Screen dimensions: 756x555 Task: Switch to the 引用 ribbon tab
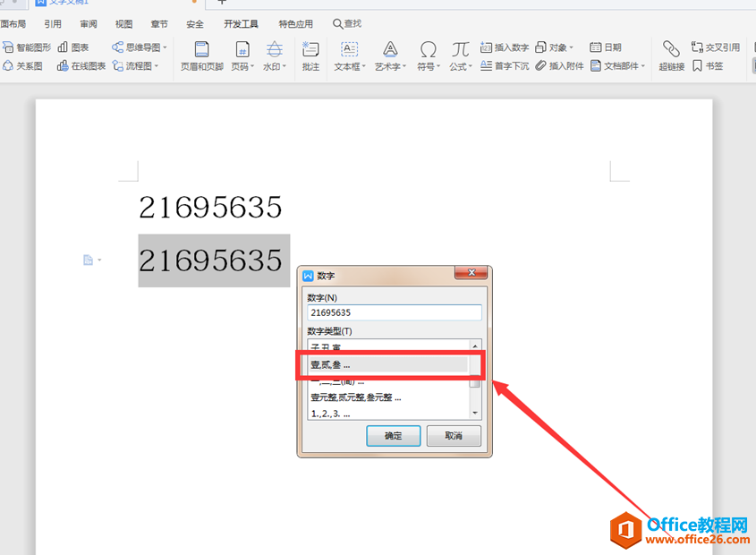(x=53, y=23)
